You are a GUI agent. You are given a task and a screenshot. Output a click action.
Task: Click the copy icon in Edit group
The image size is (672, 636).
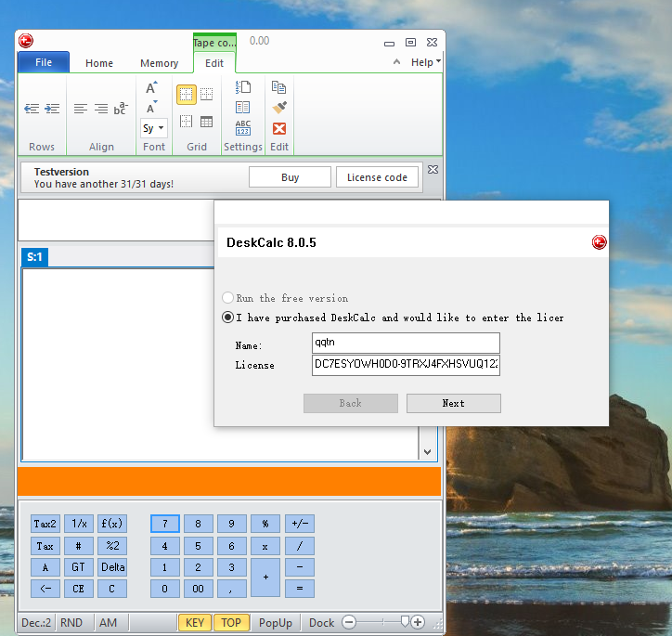(278, 87)
